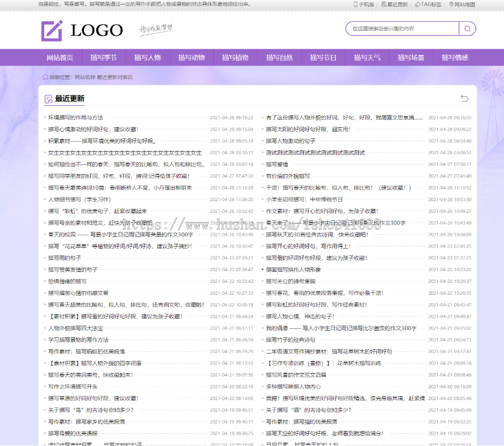Open article 描写人物心情、神态的句子
Screen dimensions: 504x446
click(300, 317)
